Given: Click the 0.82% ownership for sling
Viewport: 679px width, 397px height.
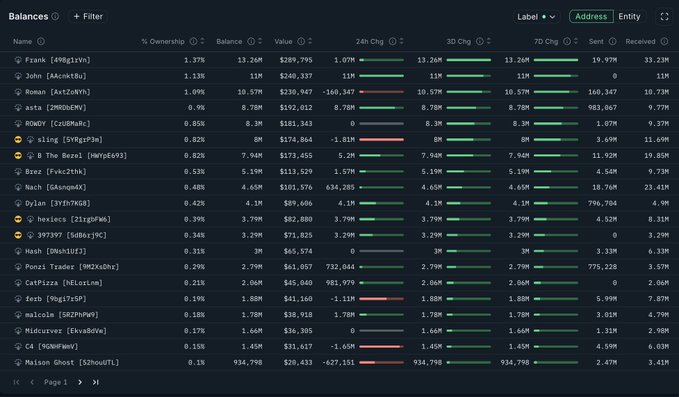Looking at the screenshot, I should [194, 140].
